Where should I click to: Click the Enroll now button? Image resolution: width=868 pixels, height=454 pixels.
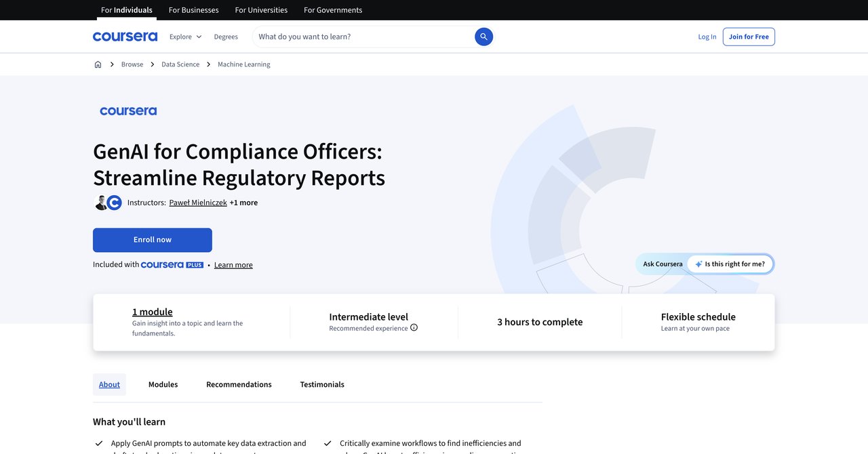click(153, 240)
